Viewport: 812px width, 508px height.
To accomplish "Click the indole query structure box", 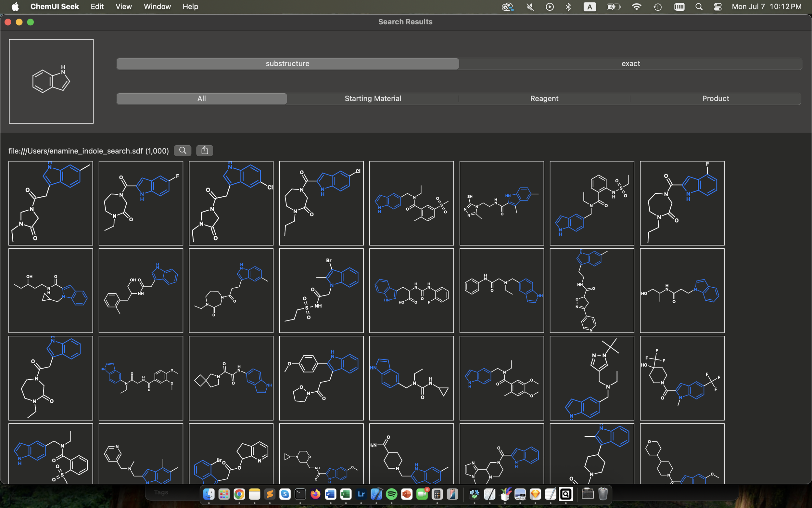I will pos(51,81).
